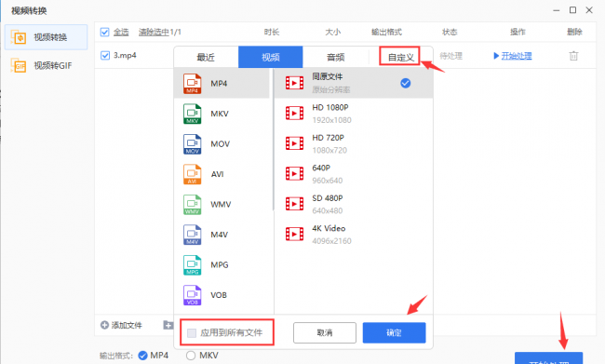Click the 输出格式 column header

(x=386, y=32)
